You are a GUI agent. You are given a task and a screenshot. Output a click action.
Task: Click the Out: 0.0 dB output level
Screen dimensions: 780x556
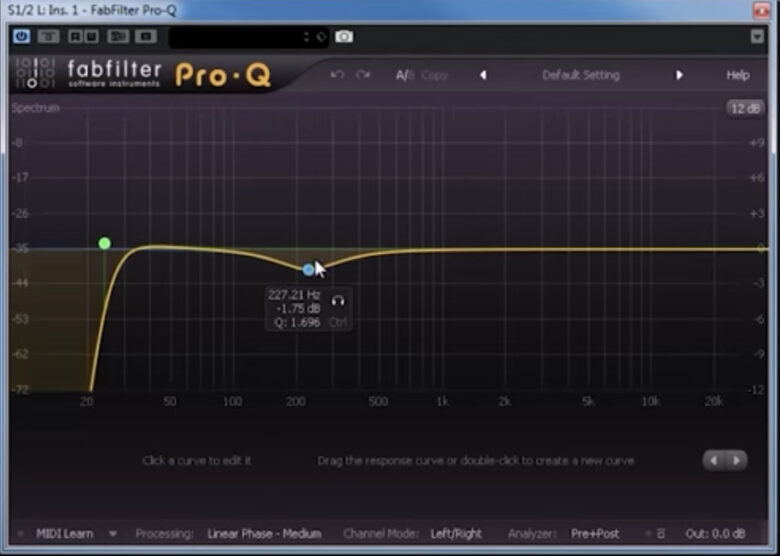pos(715,534)
